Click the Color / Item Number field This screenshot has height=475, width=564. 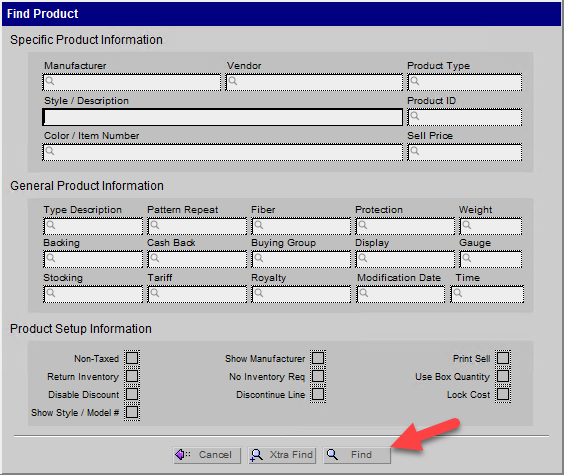pos(223,152)
